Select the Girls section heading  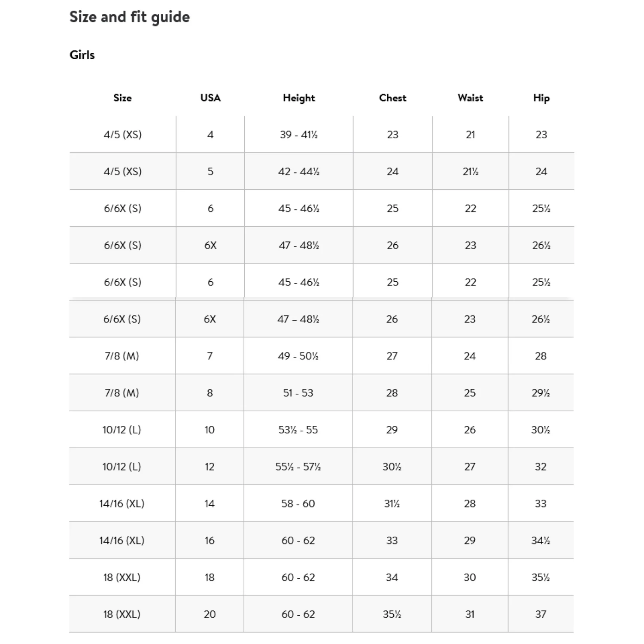click(82, 55)
